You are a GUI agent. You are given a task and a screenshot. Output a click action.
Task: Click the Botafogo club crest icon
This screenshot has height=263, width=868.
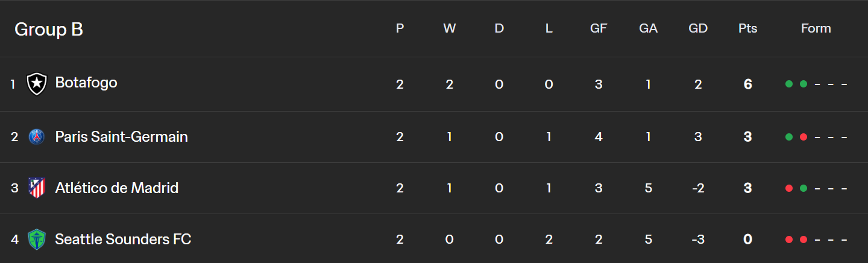click(37, 84)
